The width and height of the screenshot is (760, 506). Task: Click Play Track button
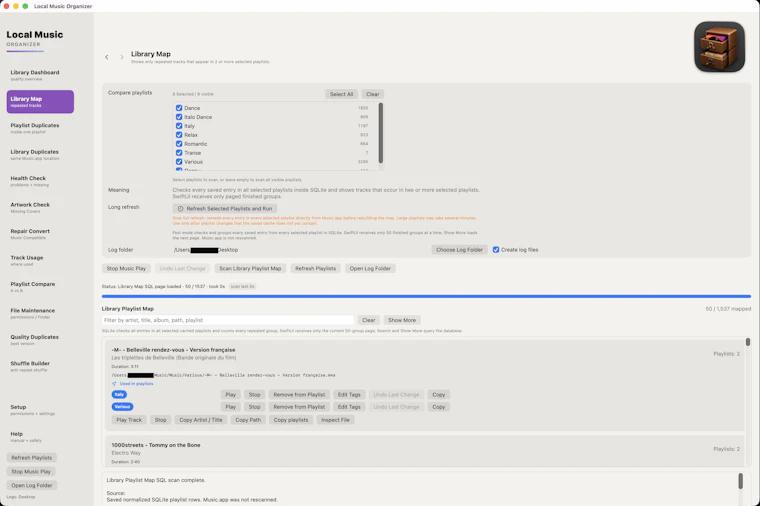pyautogui.click(x=129, y=420)
